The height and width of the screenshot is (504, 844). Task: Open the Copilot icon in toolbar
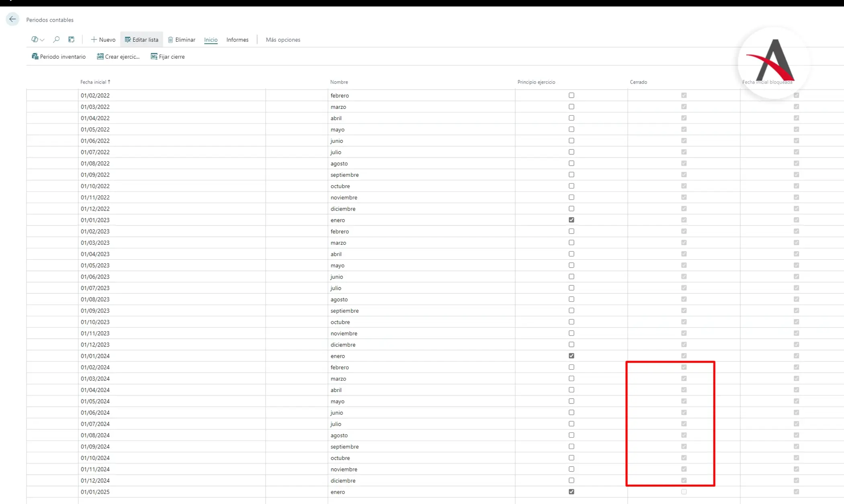(35, 39)
